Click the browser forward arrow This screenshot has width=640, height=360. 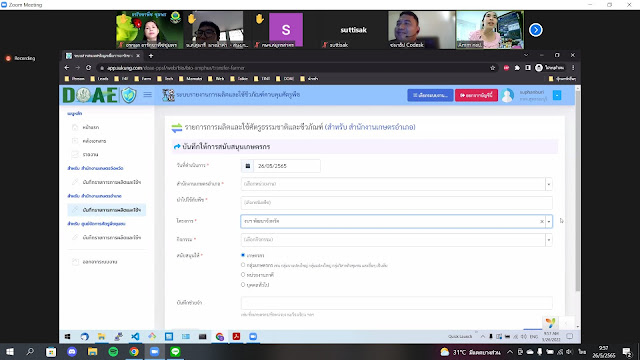pos(78,68)
